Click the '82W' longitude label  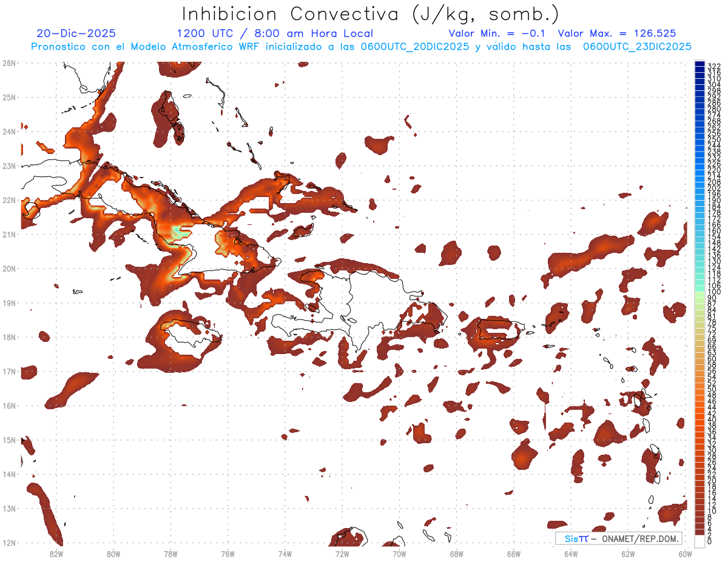(x=56, y=554)
